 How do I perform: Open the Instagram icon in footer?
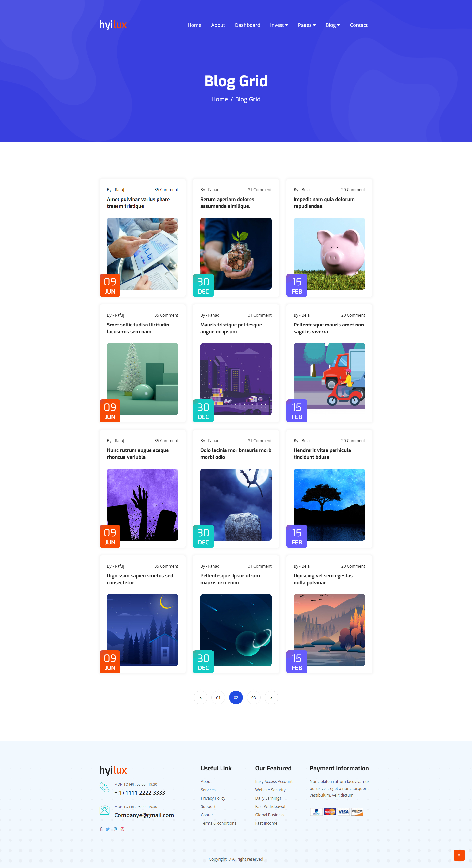(x=122, y=829)
